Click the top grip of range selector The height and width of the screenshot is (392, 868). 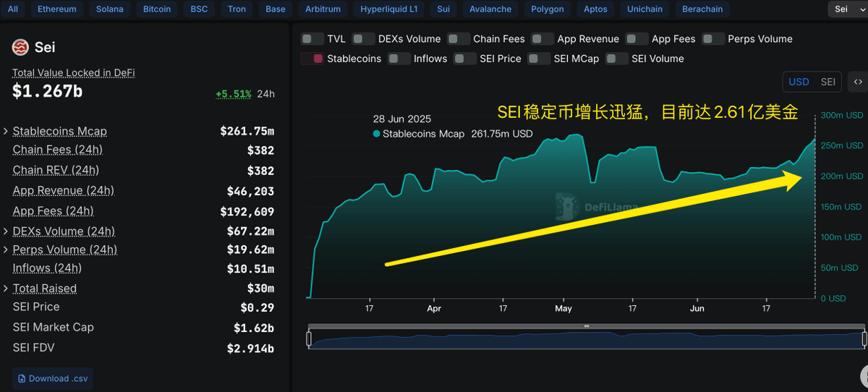pyautogui.click(x=587, y=326)
